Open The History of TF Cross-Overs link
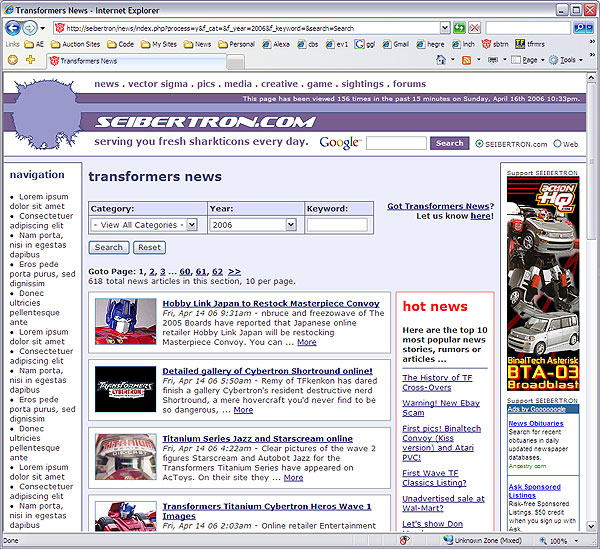Viewport: 600px width, 549px height. 437,383
